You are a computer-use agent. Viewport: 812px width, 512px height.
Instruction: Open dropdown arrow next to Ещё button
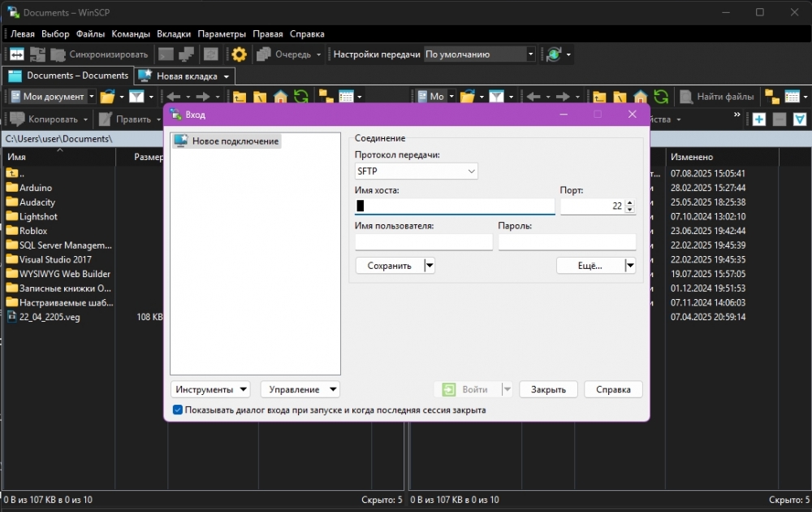coord(630,265)
